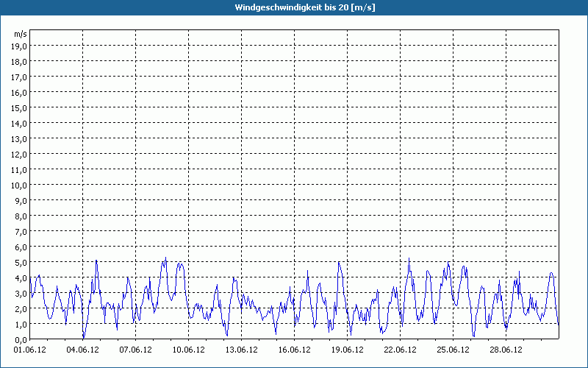Click the 16,0 y-axis label
Image resolution: width=588 pixels, height=368 pixels.
(19, 93)
